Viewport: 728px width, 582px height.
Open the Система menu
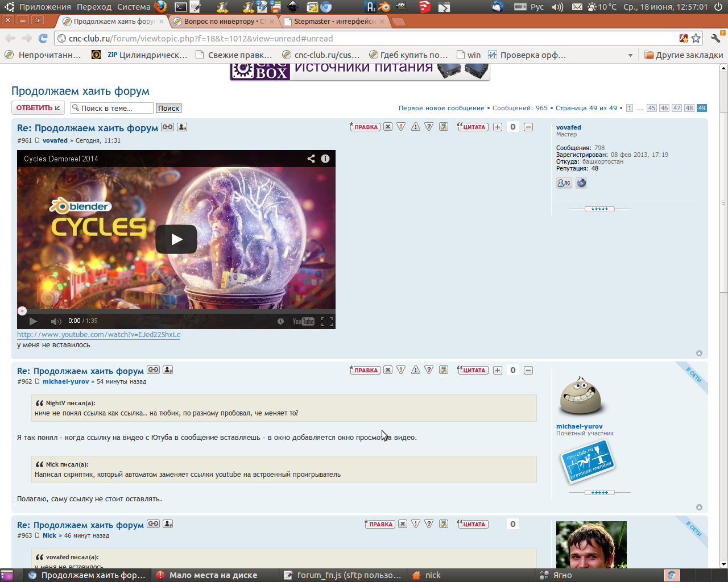(x=134, y=7)
